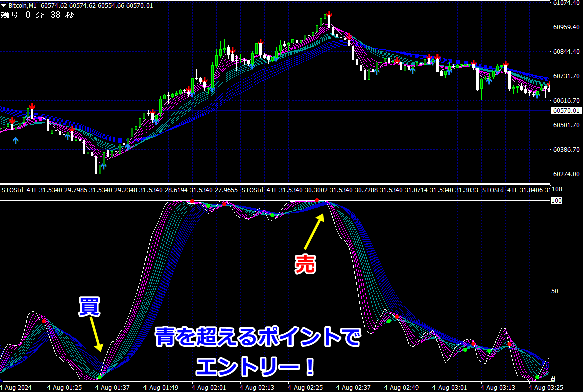The width and height of the screenshot is (583, 392).
Task: Click the 50 level label on indicator scale
Action: 554,291
